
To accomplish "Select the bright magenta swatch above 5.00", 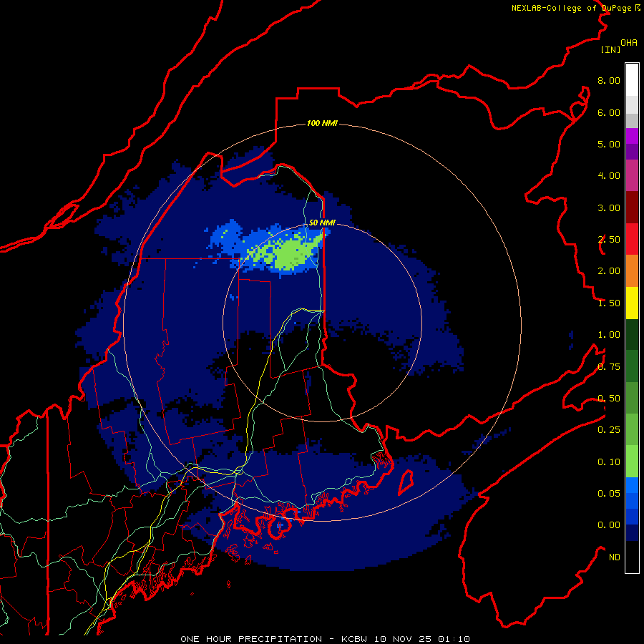I will click(x=632, y=136).
